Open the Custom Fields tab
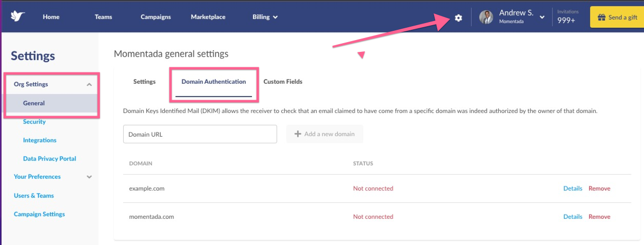 click(x=283, y=82)
